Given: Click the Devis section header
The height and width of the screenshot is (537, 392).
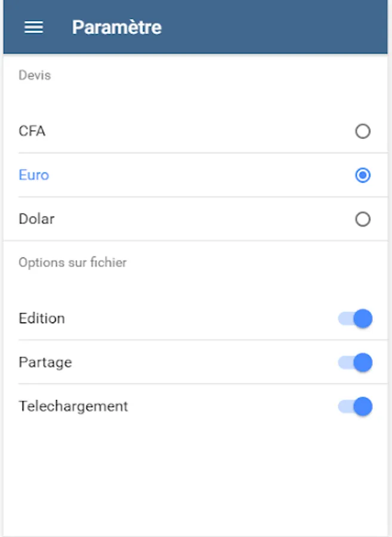Looking at the screenshot, I should point(35,76).
